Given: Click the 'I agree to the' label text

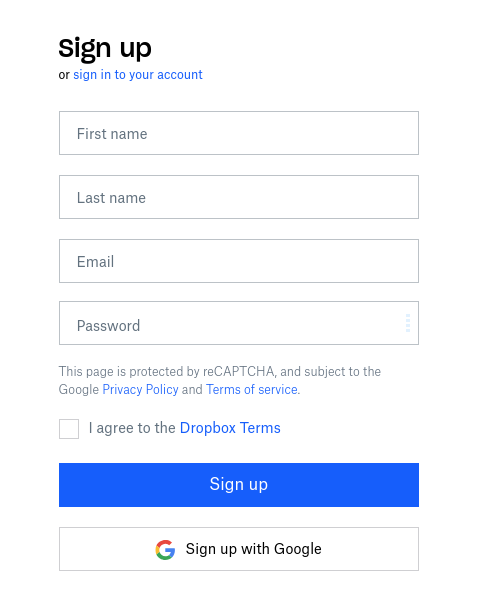Looking at the screenshot, I should 132,428.
